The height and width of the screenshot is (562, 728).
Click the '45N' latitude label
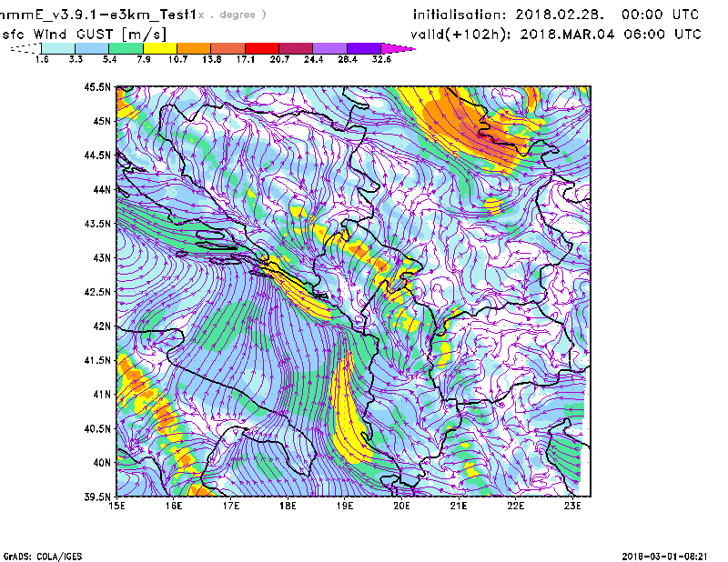(x=102, y=121)
